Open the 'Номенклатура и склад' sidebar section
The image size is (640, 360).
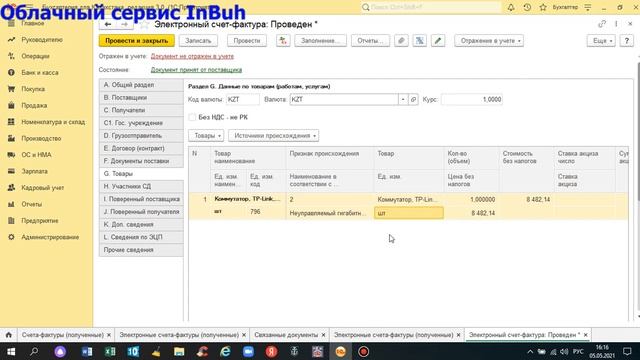(x=53, y=122)
